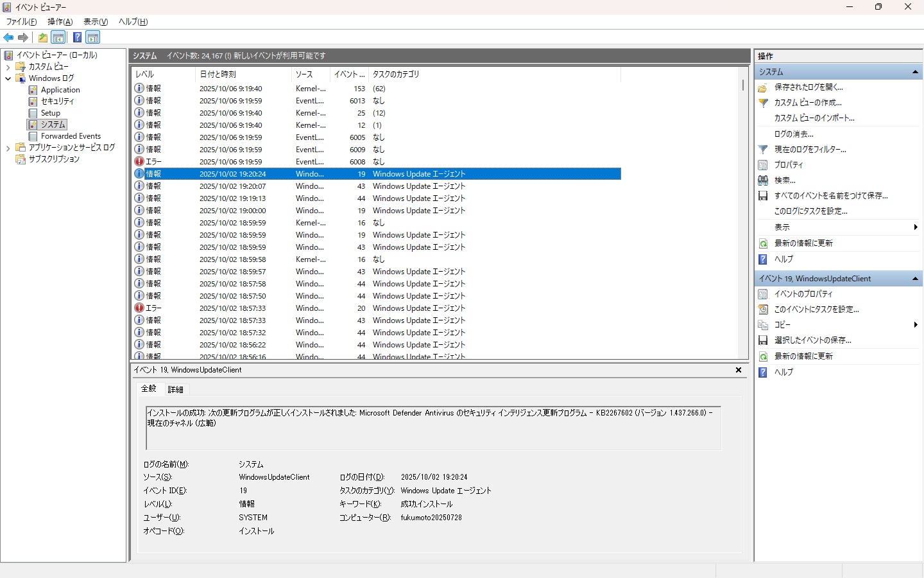924x578 pixels.
Task: Open the 操作(A) menu
Action: pyautogui.click(x=60, y=22)
